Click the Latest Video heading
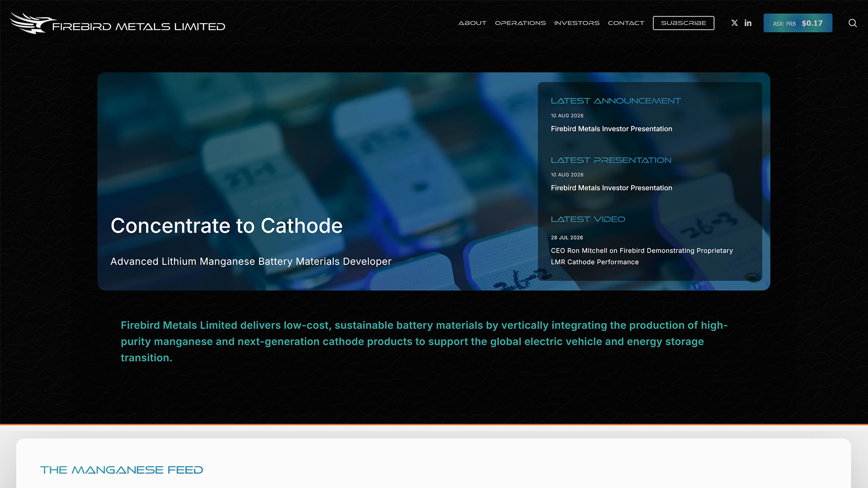868x488 pixels. coord(588,219)
